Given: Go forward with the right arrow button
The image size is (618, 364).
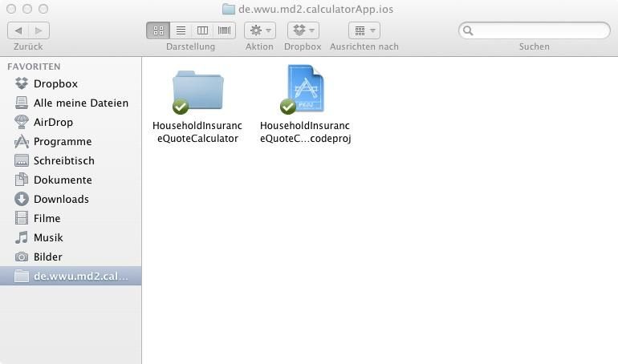Looking at the screenshot, I should (39, 30).
